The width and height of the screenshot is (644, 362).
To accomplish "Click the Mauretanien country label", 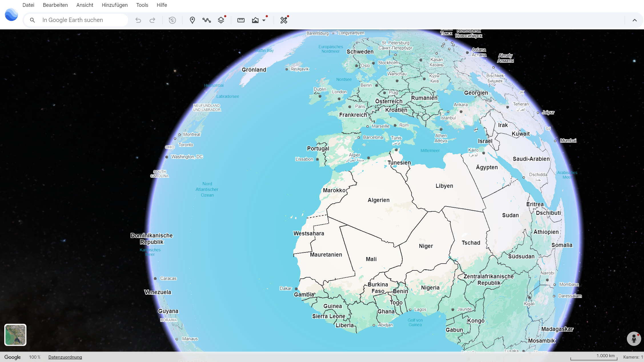I will [326, 255].
